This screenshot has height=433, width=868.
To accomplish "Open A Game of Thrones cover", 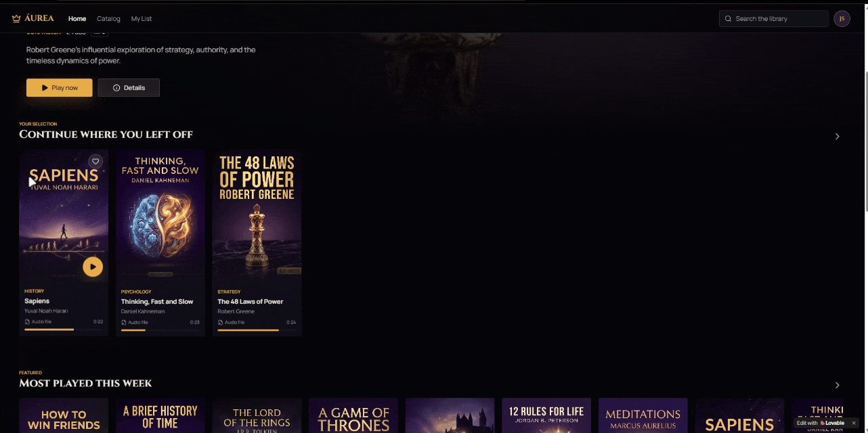I will [353, 415].
